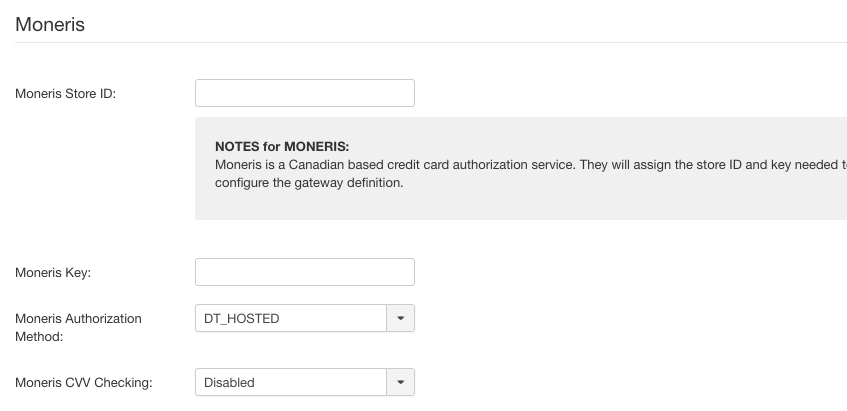Focus the Moneris Store ID text field

pos(305,93)
